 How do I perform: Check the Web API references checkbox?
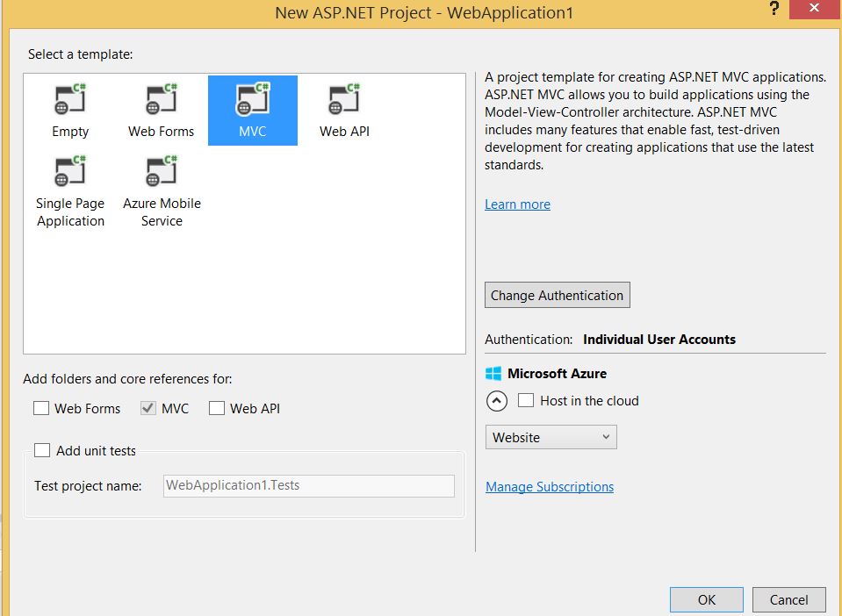216,408
